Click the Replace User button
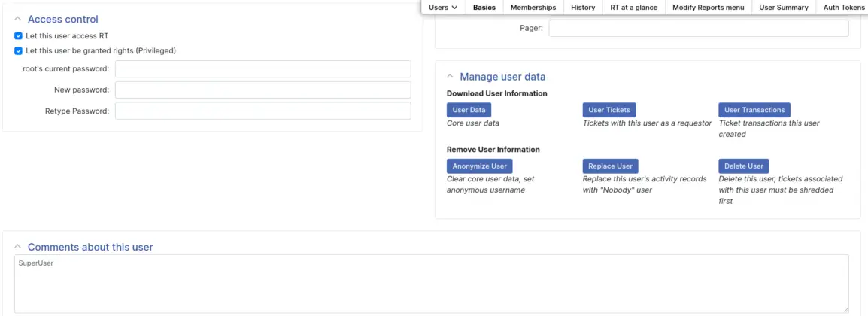Viewport: 868px width, 316px height. pos(610,166)
